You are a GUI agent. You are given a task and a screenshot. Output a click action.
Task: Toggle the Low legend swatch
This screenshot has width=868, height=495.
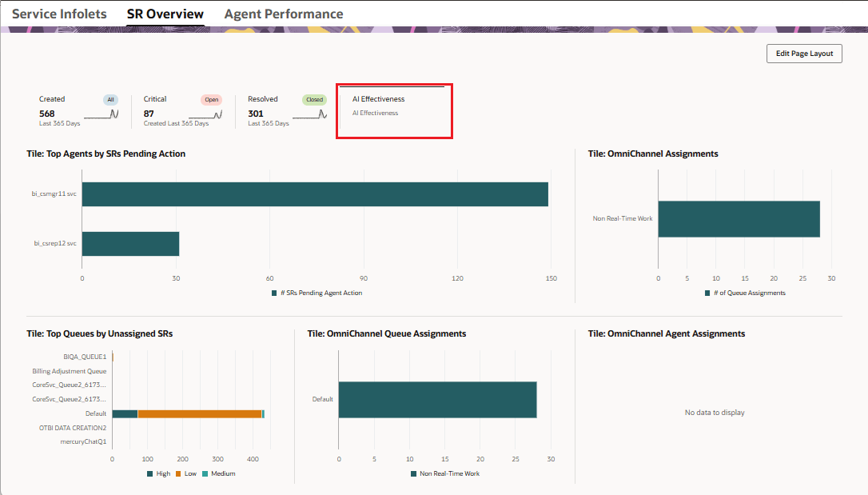[178, 473]
